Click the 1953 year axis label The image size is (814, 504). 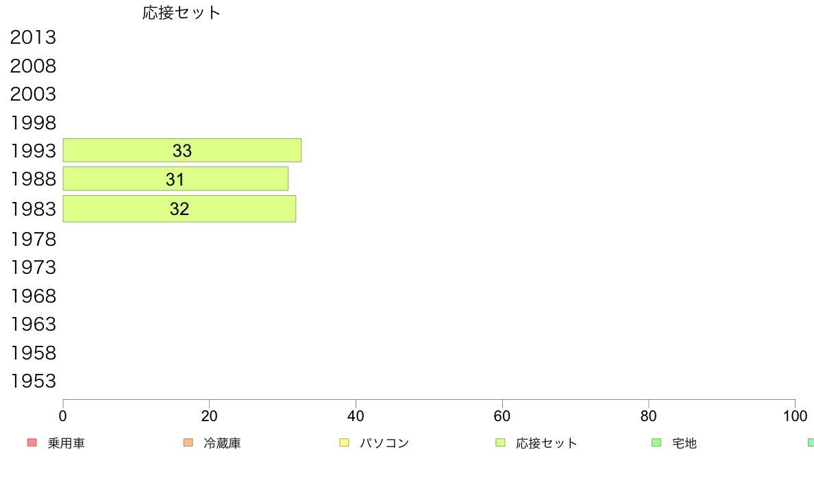coord(33,381)
